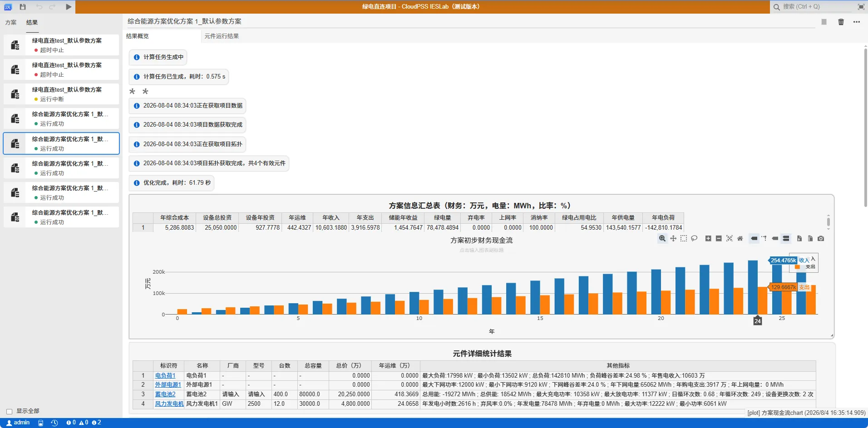Open the more options ellipsis menu
868x428 pixels.
tap(857, 22)
